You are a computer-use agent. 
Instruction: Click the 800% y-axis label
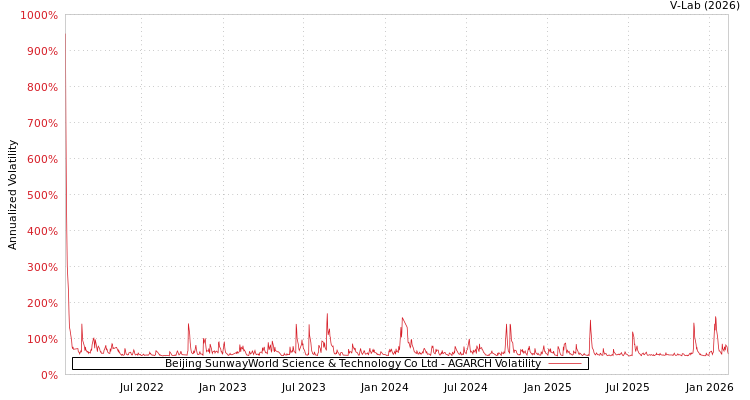(42, 87)
